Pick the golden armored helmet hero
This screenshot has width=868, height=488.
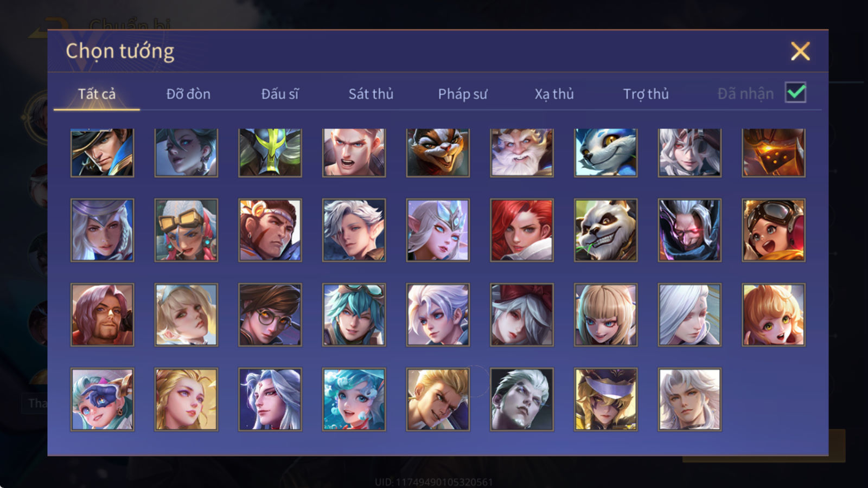click(774, 152)
